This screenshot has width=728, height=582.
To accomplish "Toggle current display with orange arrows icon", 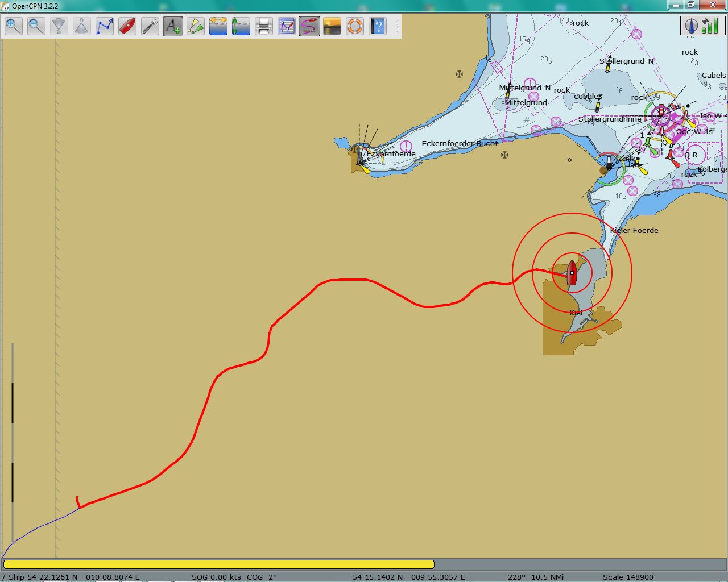I will 218,26.
